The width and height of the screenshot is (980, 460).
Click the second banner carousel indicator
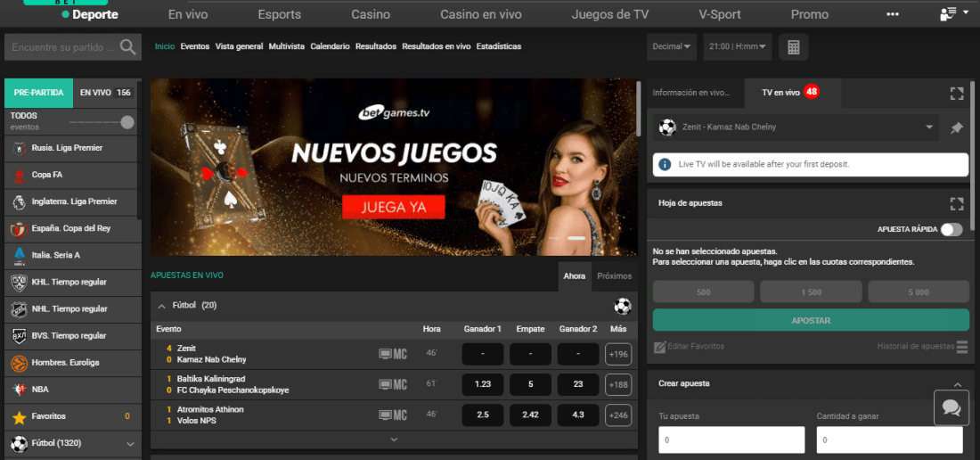click(576, 238)
